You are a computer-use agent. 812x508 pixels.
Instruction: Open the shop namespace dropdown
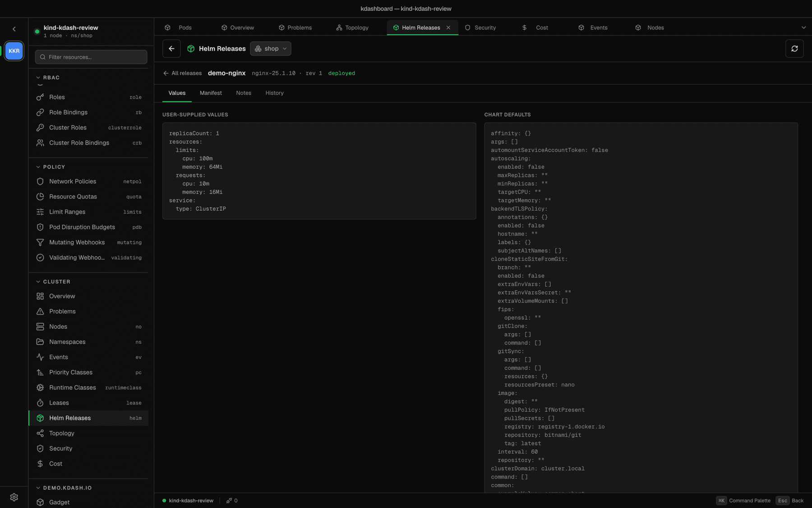point(271,49)
